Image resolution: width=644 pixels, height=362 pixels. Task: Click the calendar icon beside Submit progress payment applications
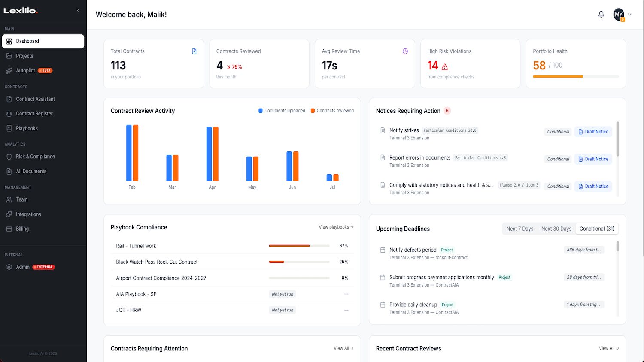tap(383, 278)
